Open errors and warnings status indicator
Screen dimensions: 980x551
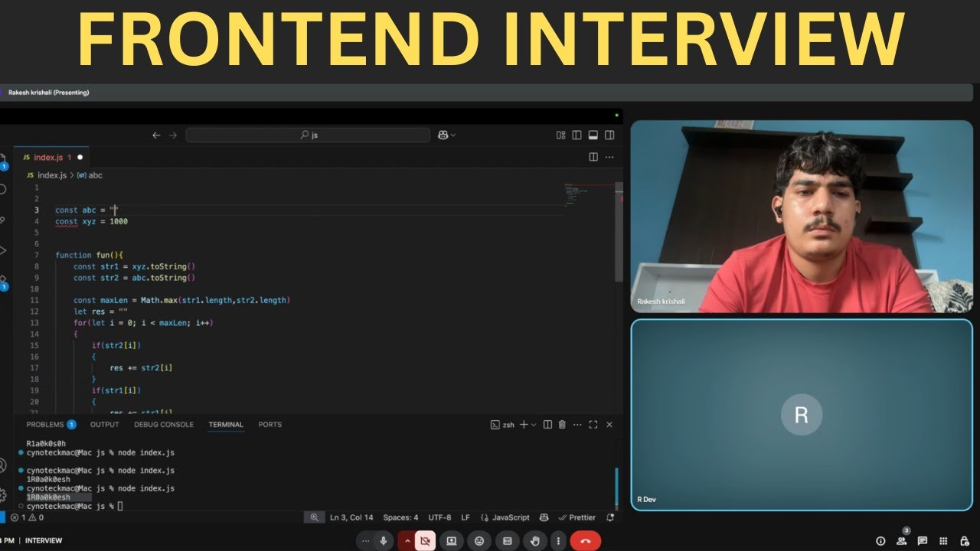[27, 517]
